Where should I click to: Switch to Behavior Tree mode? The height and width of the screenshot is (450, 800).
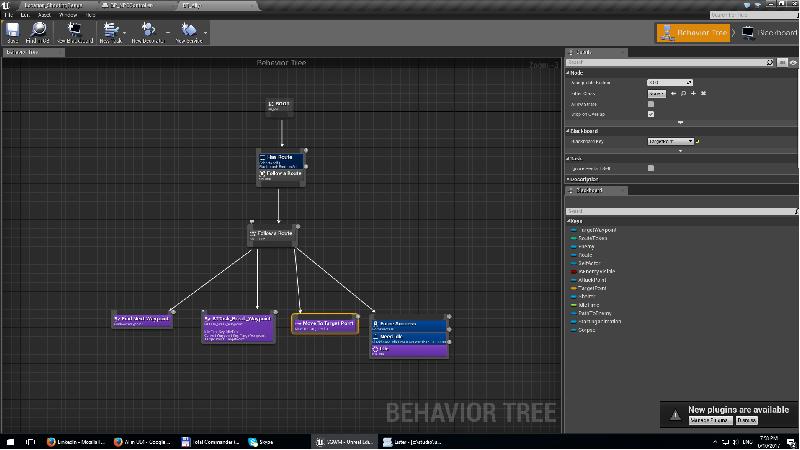[693, 33]
